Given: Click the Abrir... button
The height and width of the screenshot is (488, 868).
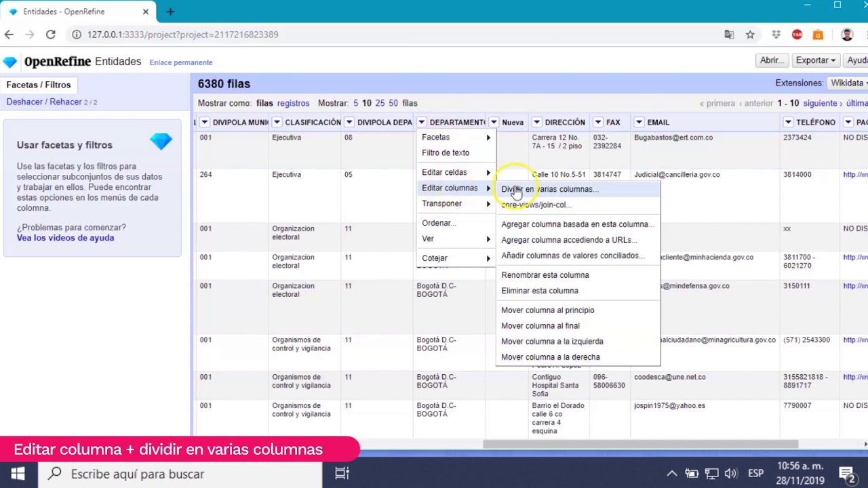Looking at the screenshot, I should 772,60.
